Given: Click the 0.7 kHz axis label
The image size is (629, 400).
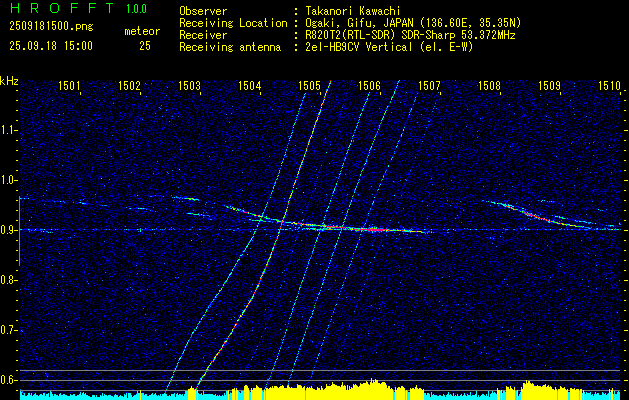Looking at the screenshot, I should coord(8,330).
